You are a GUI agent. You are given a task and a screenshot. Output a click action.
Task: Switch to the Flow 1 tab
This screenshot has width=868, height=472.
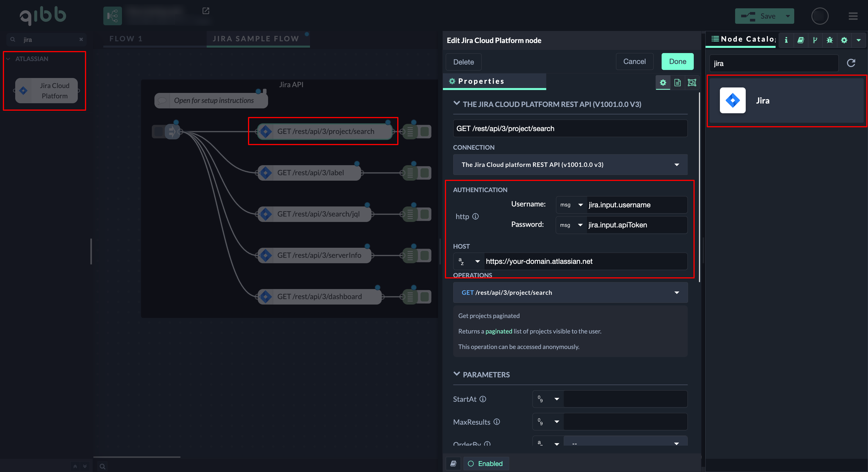(126, 39)
